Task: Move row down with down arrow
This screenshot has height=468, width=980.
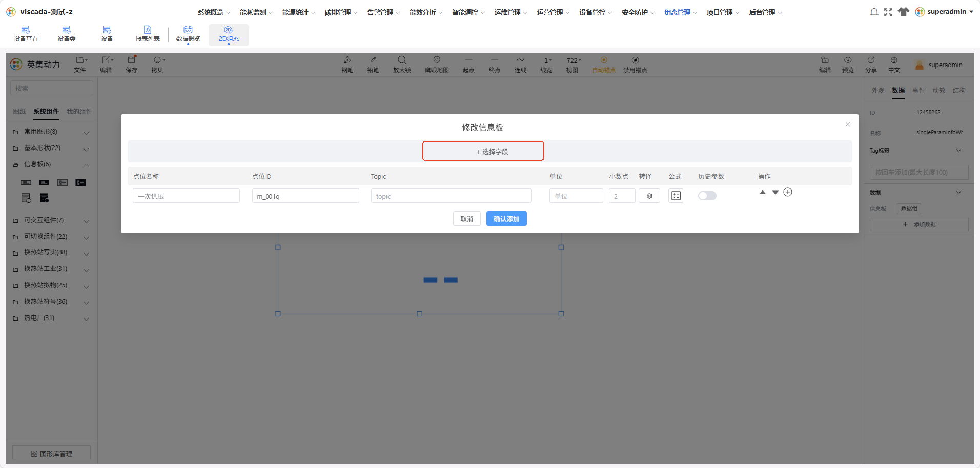Action: tap(775, 192)
